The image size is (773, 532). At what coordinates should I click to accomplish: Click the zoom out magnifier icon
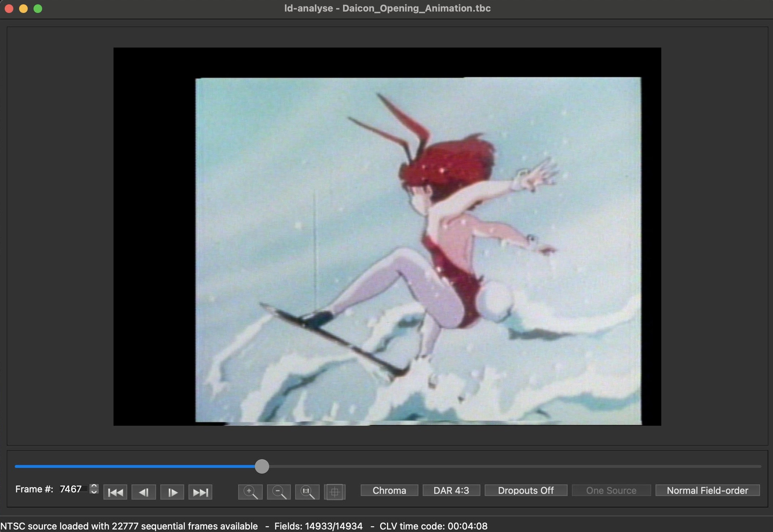tap(279, 492)
